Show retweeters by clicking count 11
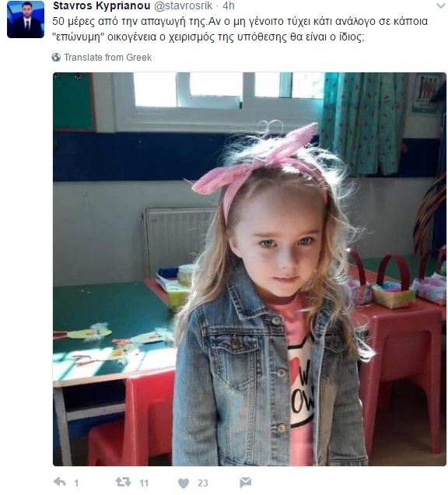 (144, 483)
